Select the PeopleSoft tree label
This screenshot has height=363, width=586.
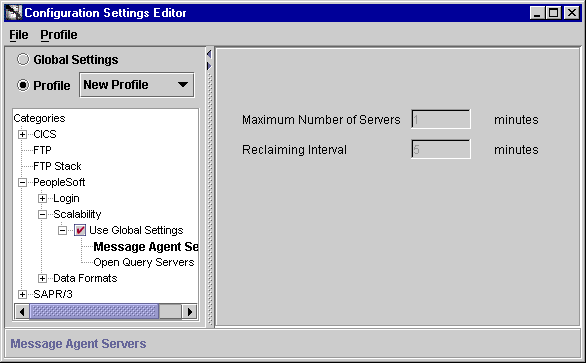click(x=59, y=182)
